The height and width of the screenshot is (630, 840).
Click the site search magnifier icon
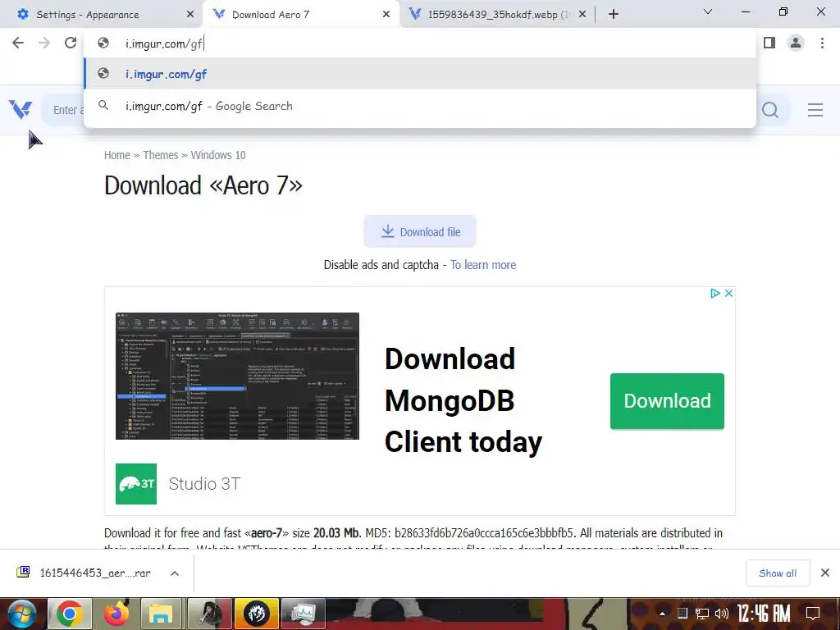[769, 110]
